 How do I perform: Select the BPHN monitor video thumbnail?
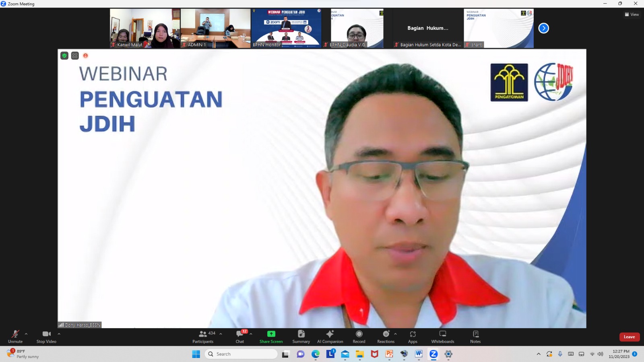(286, 28)
